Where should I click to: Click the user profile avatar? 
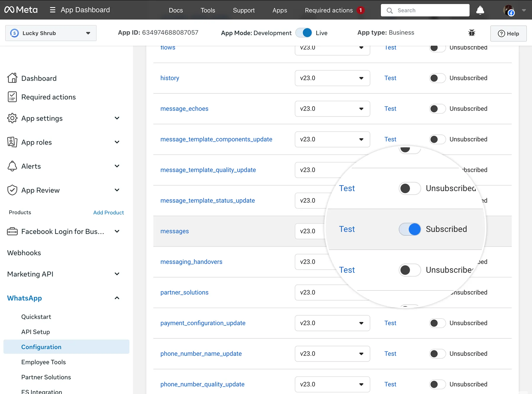tap(509, 10)
